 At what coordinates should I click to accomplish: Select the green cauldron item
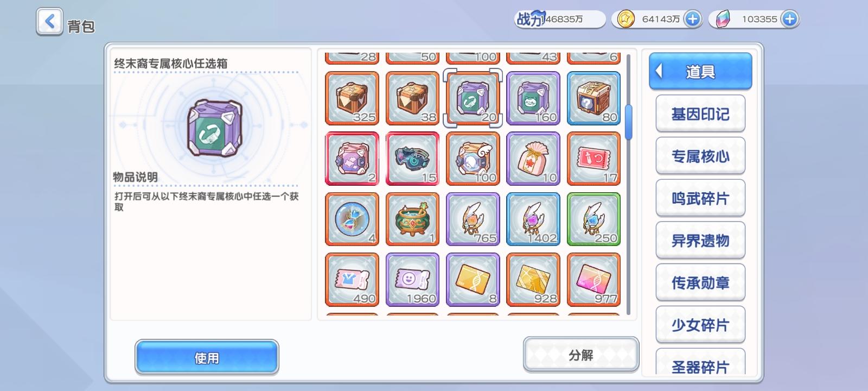coord(412,219)
